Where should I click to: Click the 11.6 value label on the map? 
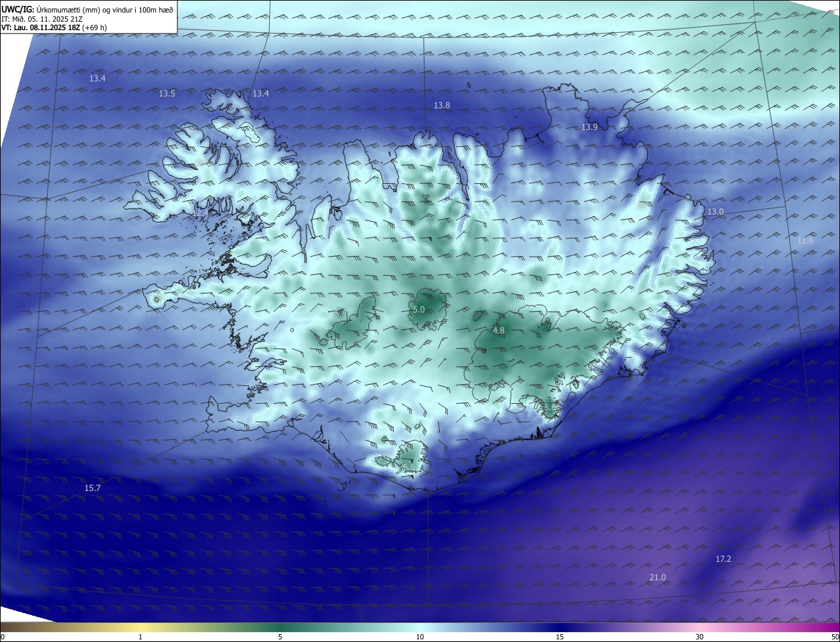pos(805,241)
